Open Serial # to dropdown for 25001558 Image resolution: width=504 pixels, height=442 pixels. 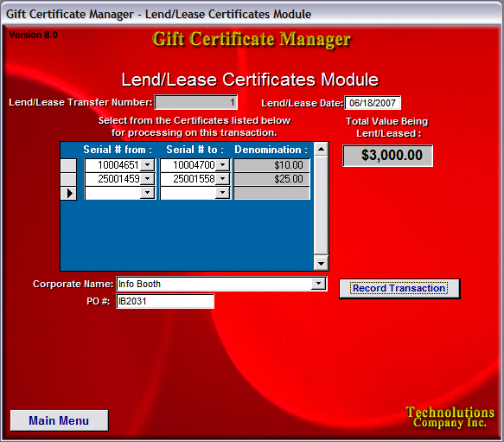coord(222,179)
